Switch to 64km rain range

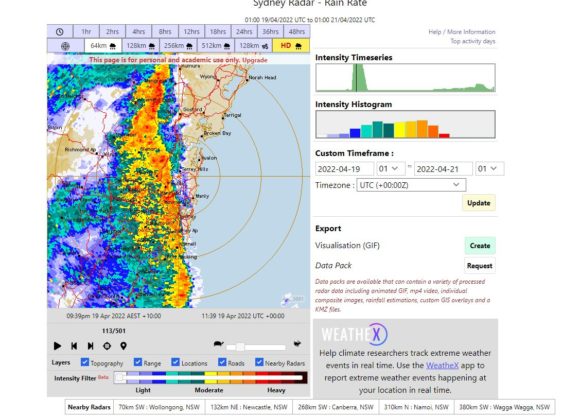[103, 46]
